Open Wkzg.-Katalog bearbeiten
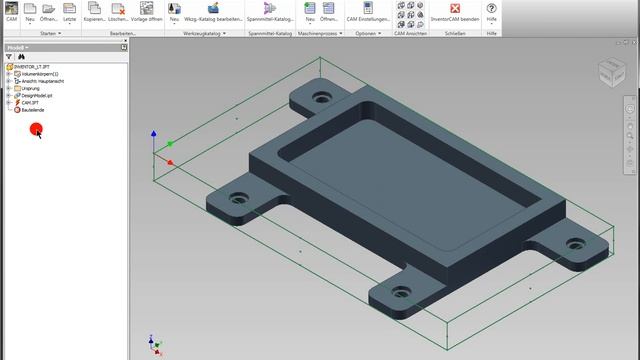 pyautogui.click(x=213, y=11)
